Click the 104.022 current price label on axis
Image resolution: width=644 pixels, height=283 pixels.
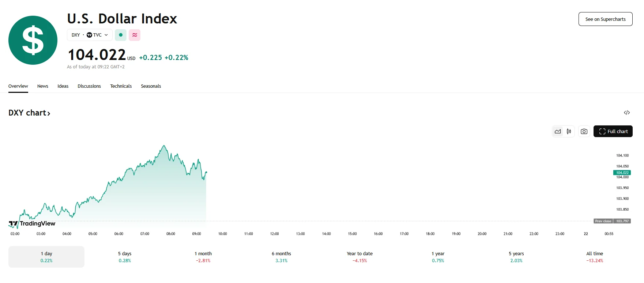pyautogui.click(x=622, y=173)
